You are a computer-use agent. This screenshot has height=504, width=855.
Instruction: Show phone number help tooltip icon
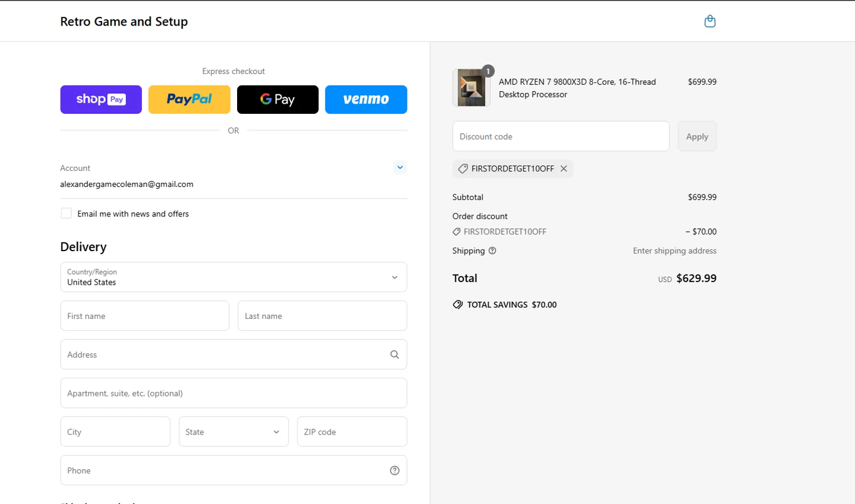(394, 470)
